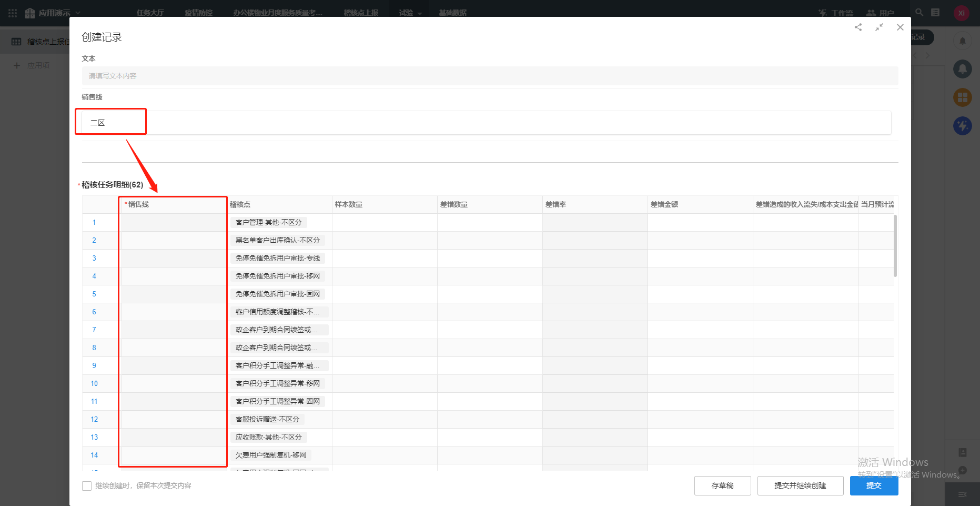Select 应收账款-其他-不区分 cell
980x506 pixels.
coord(269,438)
